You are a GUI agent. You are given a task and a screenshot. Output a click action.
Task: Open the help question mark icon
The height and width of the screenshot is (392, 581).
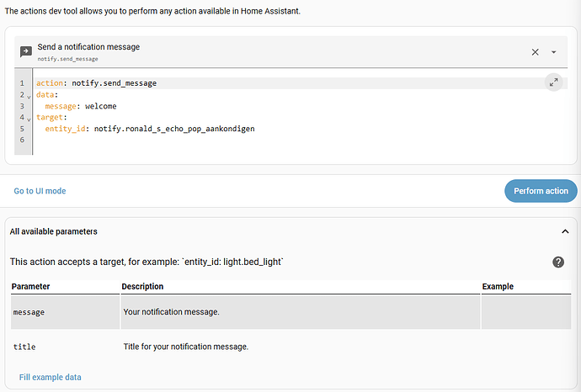(x=558, y=262)
